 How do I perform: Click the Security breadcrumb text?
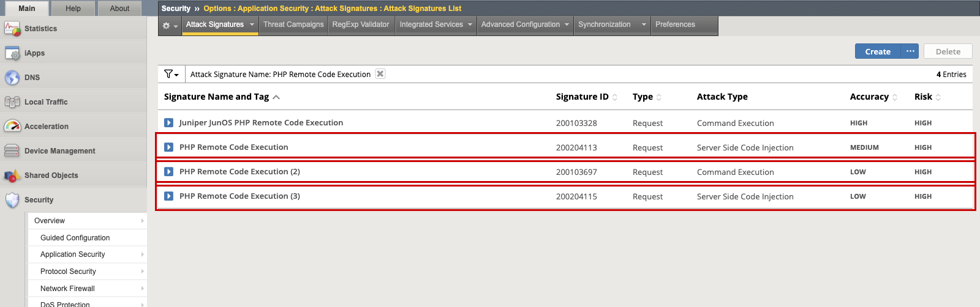(176, 9)
